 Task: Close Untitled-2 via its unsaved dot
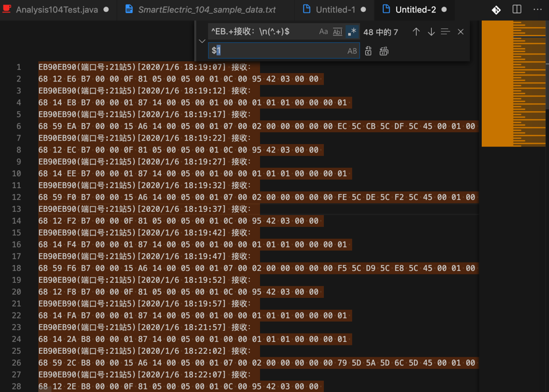pos(444,10)
